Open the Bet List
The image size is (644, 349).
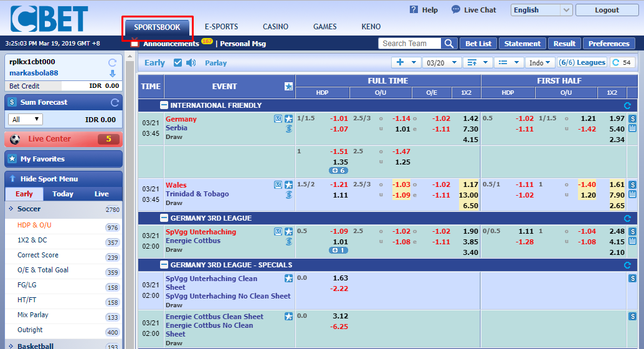(x=478, y=44)
